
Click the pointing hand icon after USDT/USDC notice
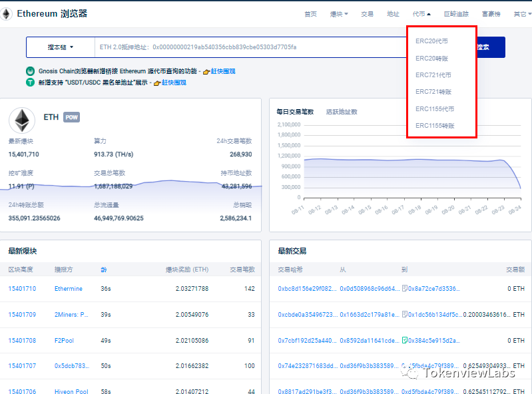(x=157, y=83)
